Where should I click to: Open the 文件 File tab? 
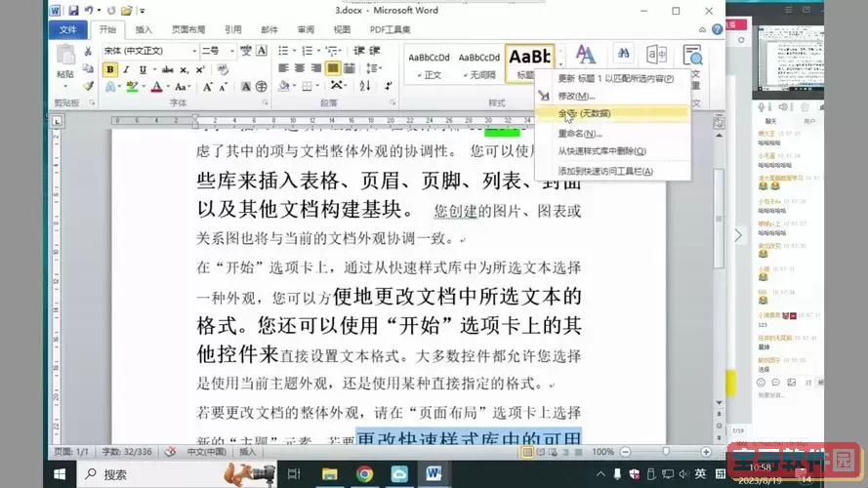pos(68,30)
